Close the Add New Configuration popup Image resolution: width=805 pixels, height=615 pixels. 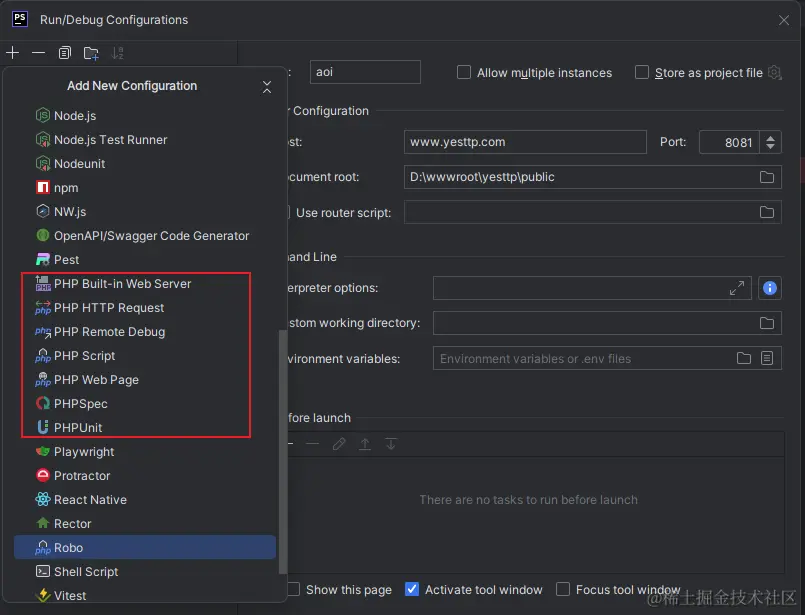click(x=267, y=87)
